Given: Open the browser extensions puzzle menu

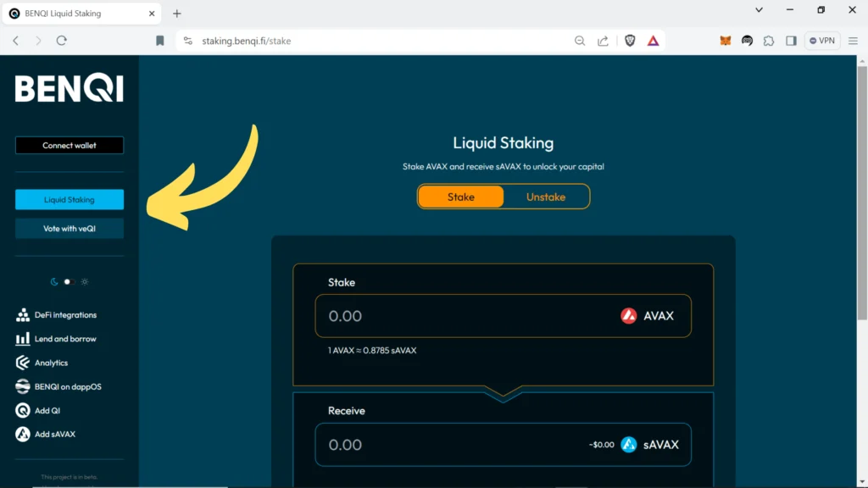Looking at the screenshot, I should coord(769,41).
